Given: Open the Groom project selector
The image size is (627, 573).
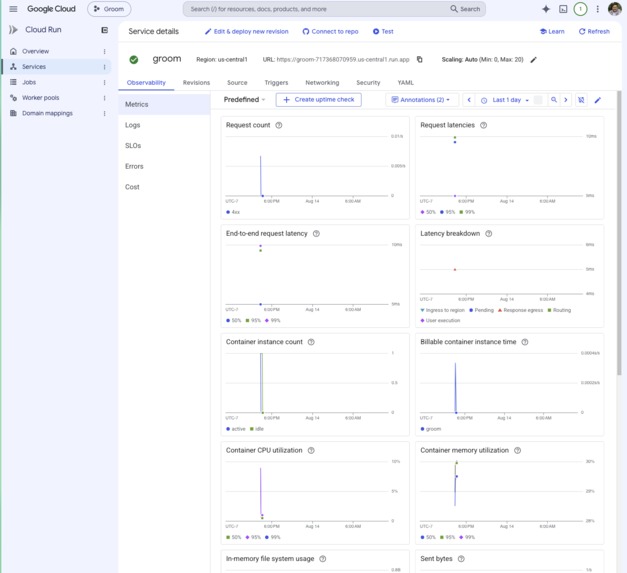Looking at the screenshot, I should click(109, 9).
